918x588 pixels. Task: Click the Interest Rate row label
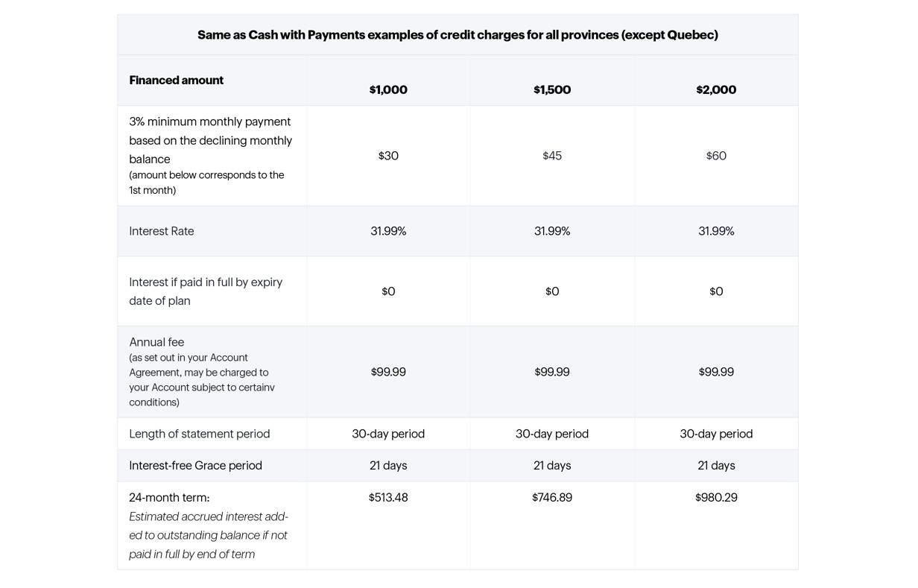(x=162, y=231)
